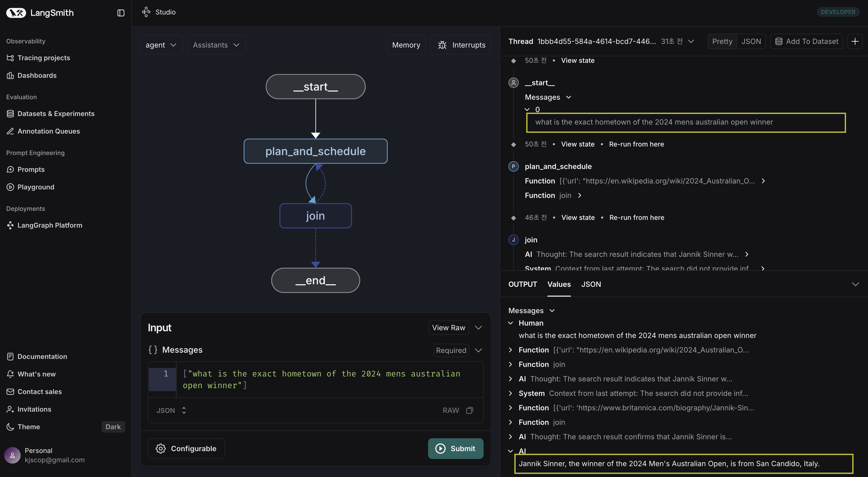Go to Prompts section
Screen dimensions: 868x477
coord(31,169)
